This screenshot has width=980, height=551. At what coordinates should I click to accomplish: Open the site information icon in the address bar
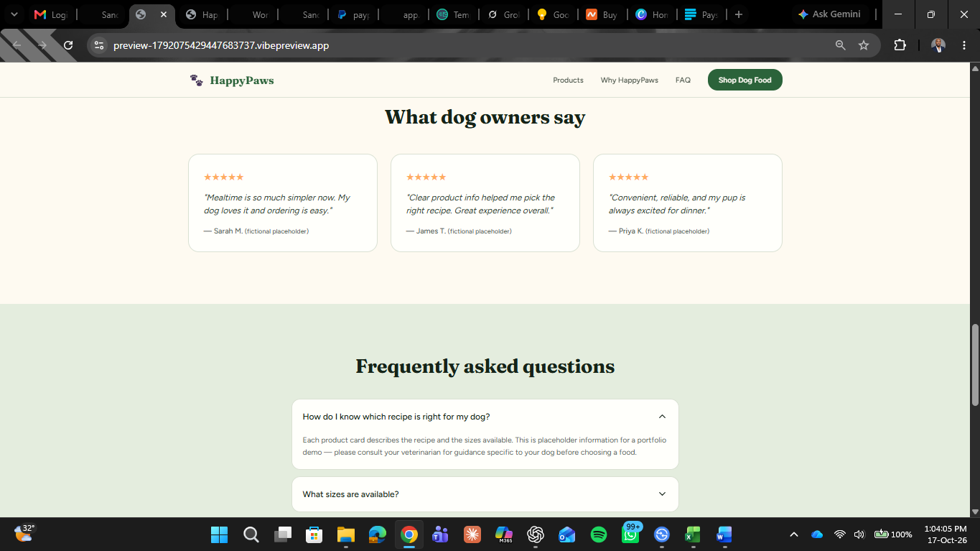[100, 45]
